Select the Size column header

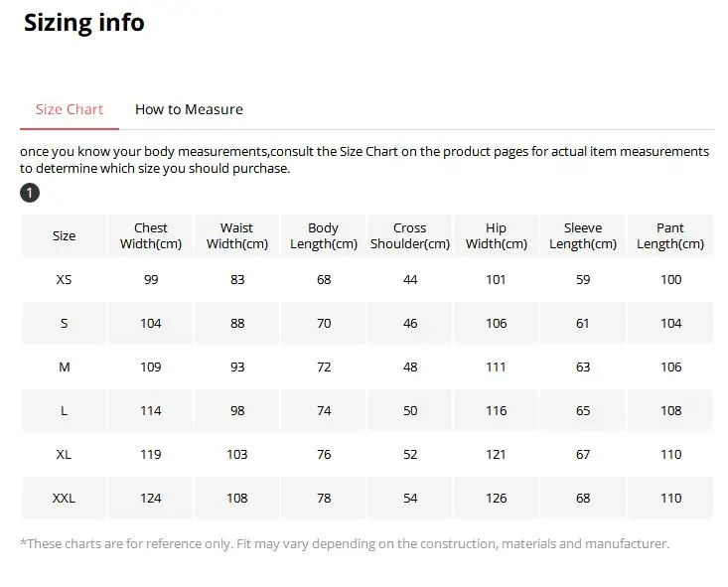tap(65, 236)
